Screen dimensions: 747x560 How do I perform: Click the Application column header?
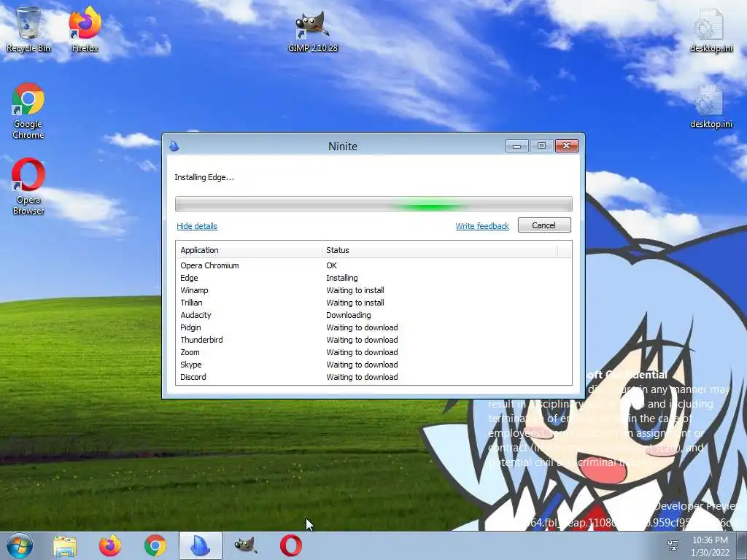pyautogui.click(x=249, y=250)
